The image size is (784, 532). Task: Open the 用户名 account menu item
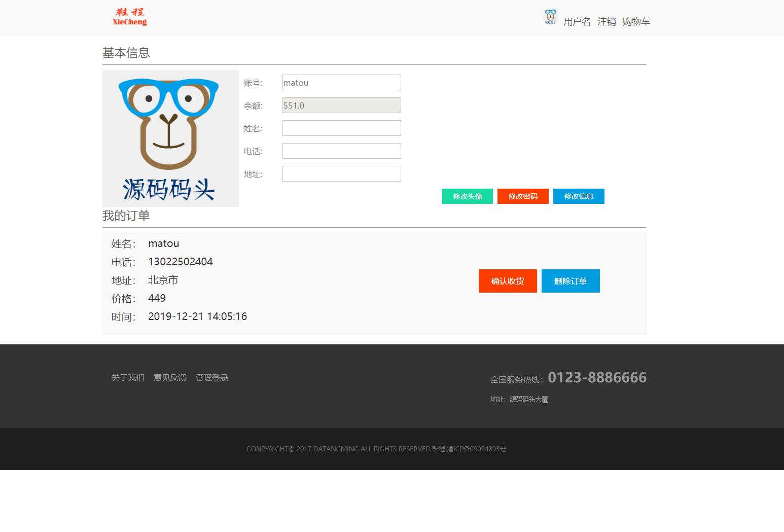(577, 22)
